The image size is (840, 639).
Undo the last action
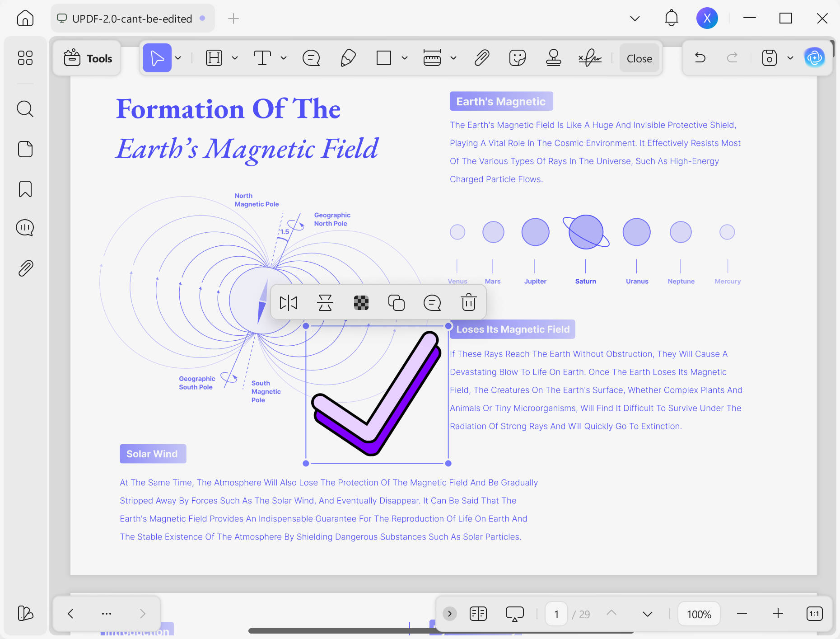[700, 57]
